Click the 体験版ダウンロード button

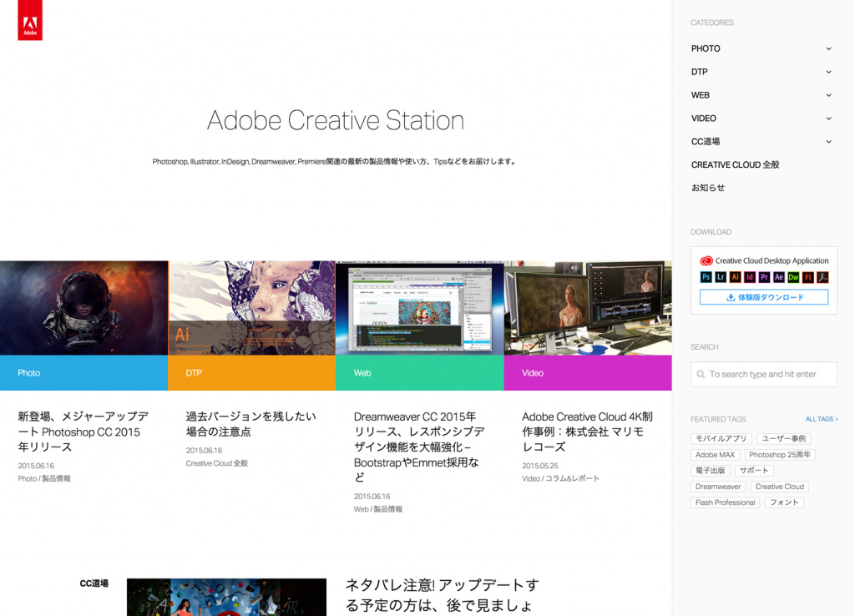[x=764, y=297]
